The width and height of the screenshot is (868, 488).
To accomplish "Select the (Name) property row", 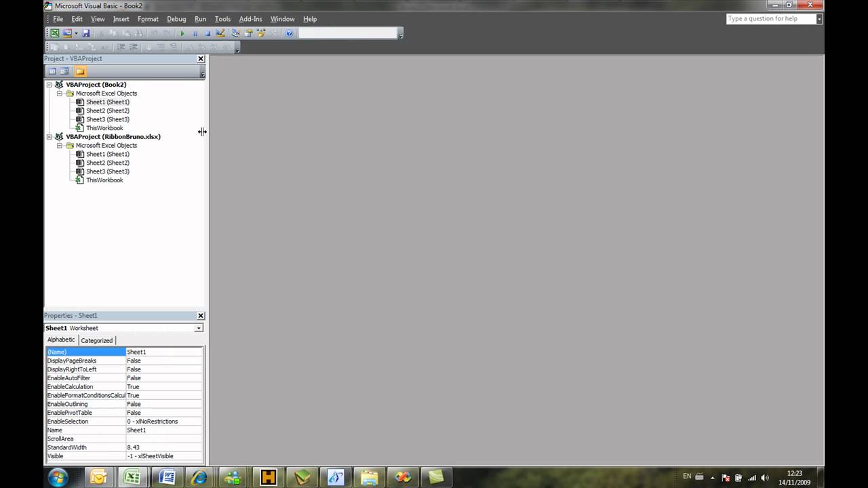I will (125, 352).
